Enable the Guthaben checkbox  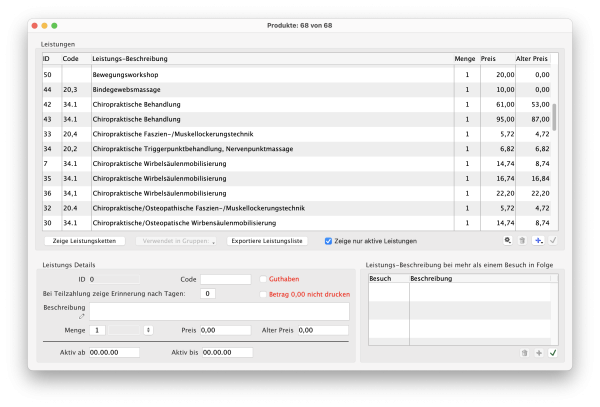coord(264,280)
